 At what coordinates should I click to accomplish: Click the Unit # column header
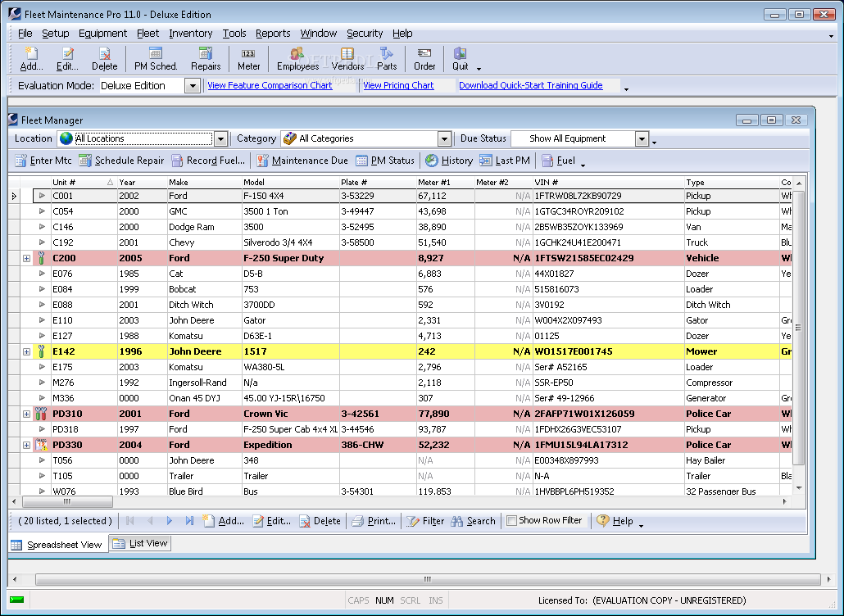74,182
